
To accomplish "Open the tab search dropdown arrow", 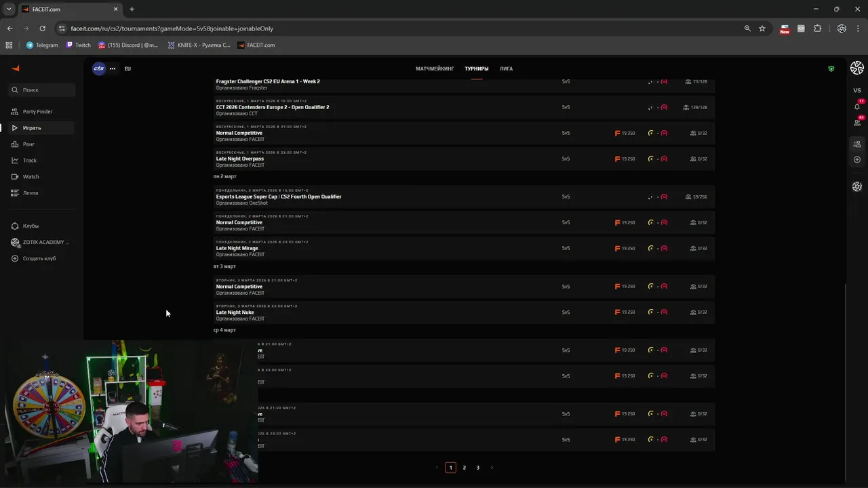I will (x=9, y=9).
